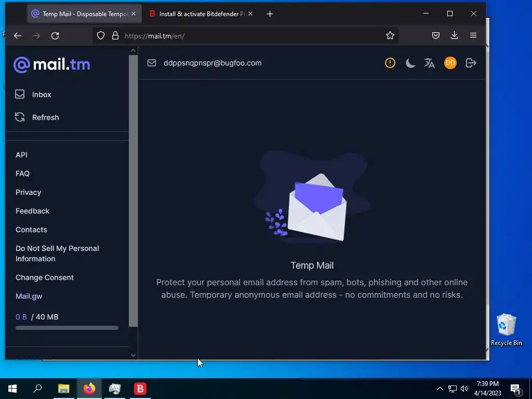Open File Explorer from the taskbar
This screenshot has height=399, width=532.
pos(63,389)
